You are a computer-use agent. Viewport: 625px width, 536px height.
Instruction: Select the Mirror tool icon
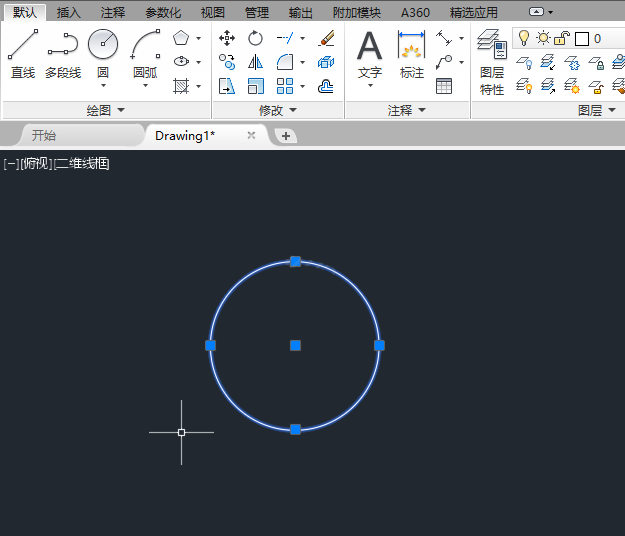click(x=256, y=62)
